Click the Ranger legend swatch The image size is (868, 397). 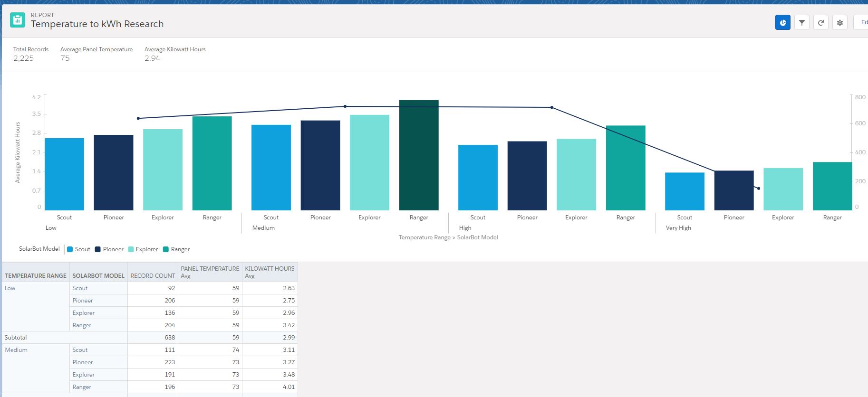tap(166, 249)
